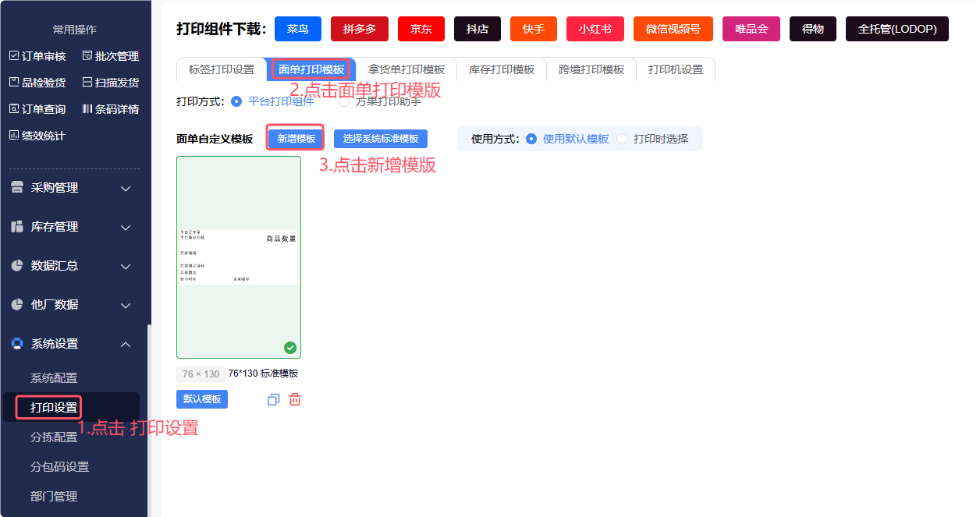Image resolution: width=980 pixels, height=517 pixels.
Task: Download 抖店 print component
Action: tap(478, 29)
